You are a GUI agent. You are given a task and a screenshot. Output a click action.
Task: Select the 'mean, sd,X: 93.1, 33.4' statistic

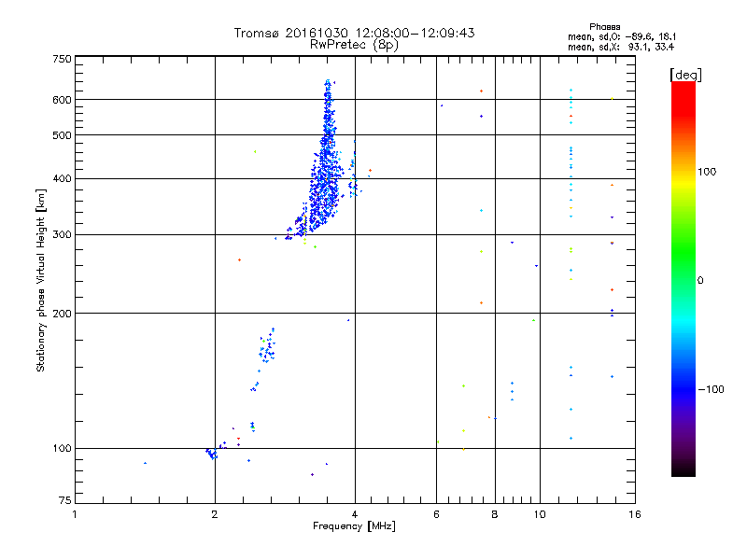(x=621, y=47)
